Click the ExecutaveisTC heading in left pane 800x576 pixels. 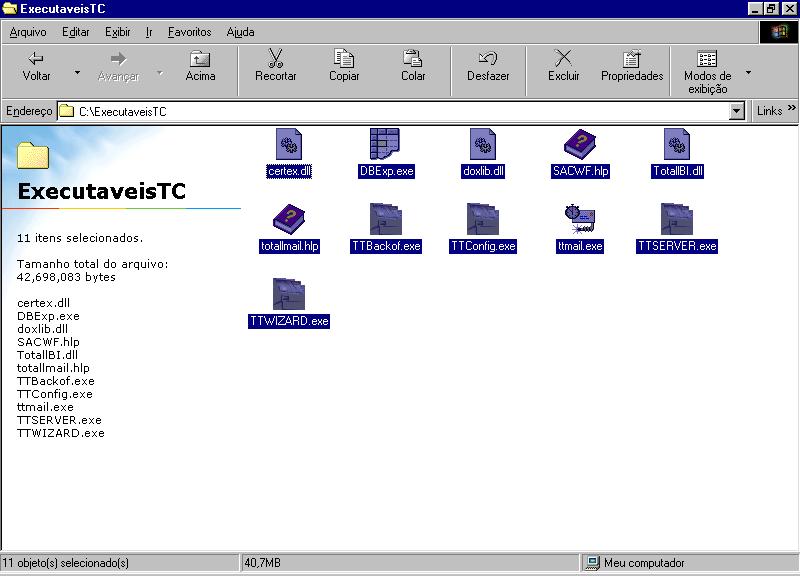pos(102,191)
